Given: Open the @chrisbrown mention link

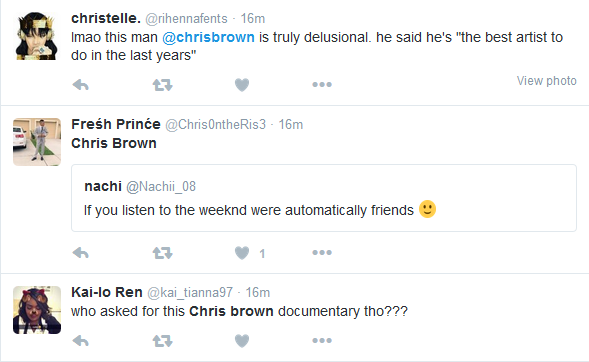Looking at the screenshot, I should coord(208,37).
